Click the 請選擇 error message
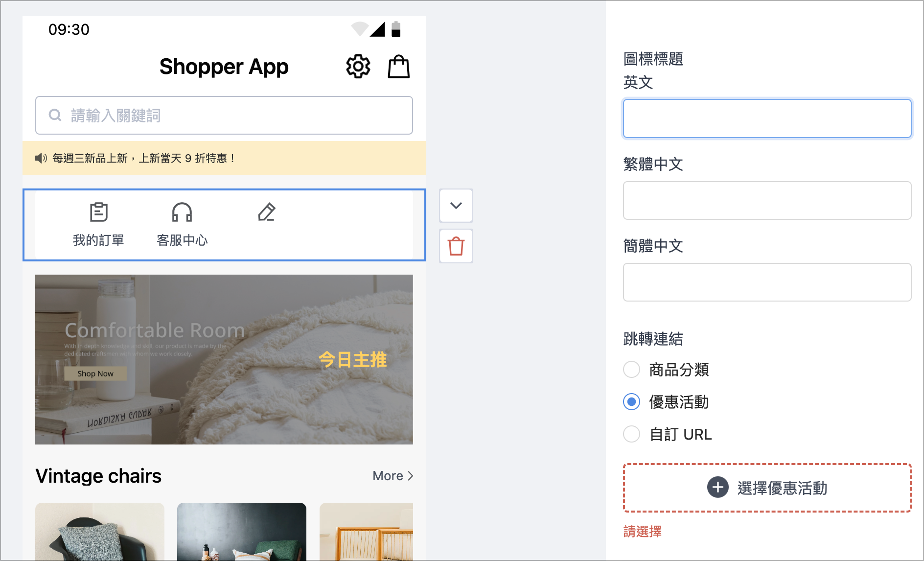 [x=643, y=532]
